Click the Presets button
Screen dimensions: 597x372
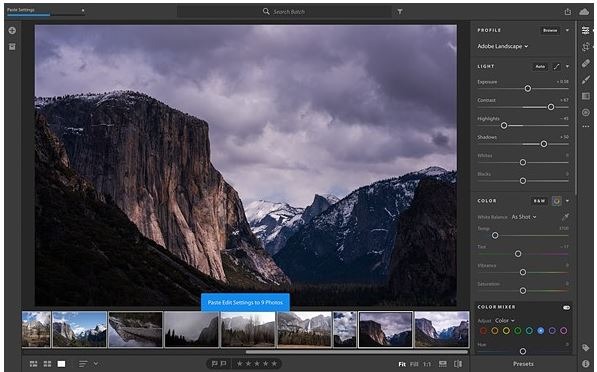pos(523,364)
